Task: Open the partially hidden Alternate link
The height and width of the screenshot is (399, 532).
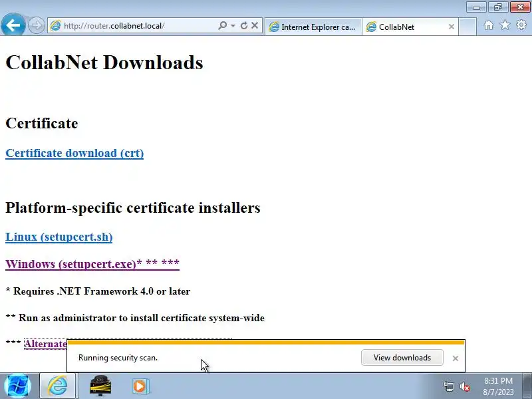Action: click(45, 344)
